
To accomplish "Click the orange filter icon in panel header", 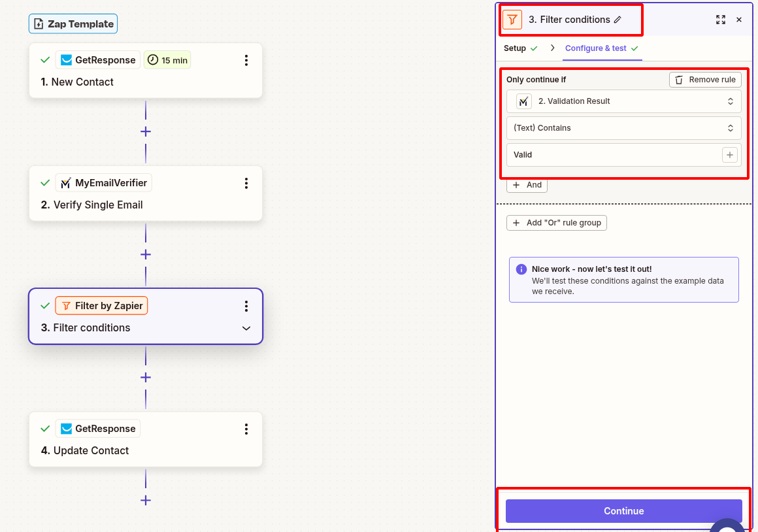I will click(512, 20).
